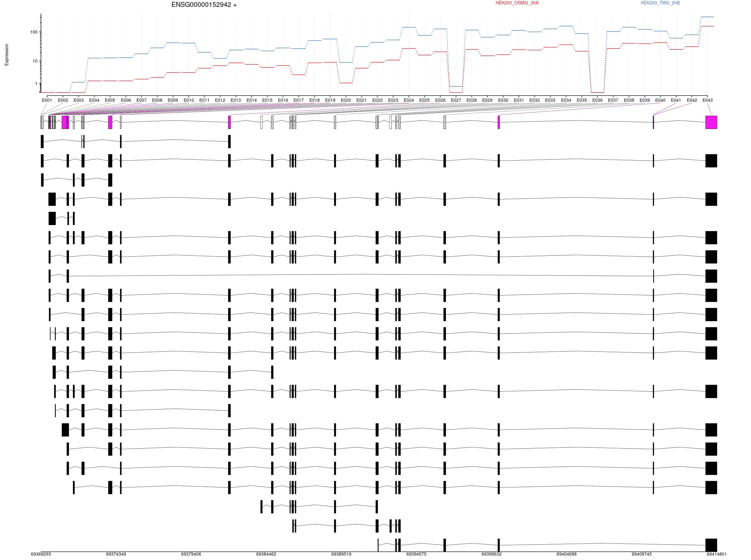Select exon bin label E021

(x=361, y=100)
